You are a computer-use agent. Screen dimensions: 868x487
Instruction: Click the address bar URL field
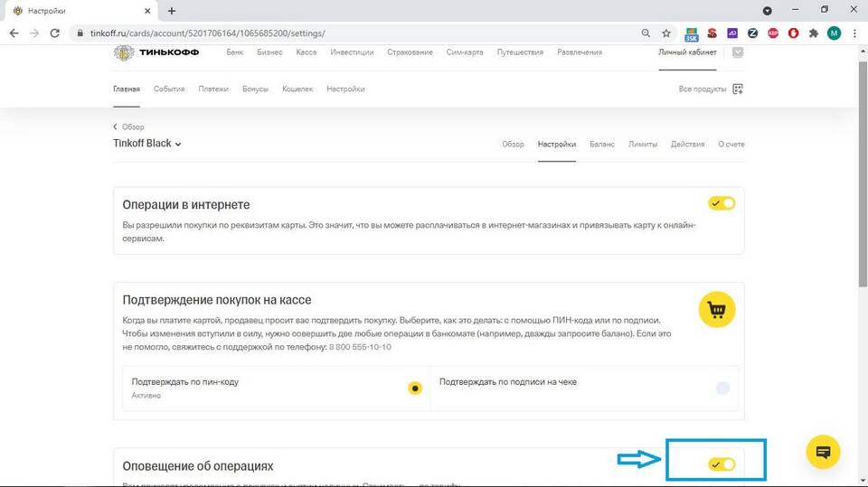coord(362,33)
